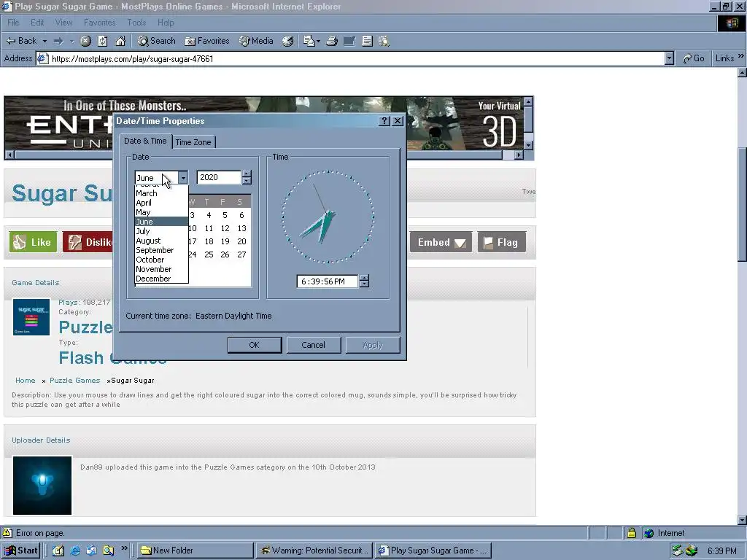Open the Favorites pane

click(207, 41)
